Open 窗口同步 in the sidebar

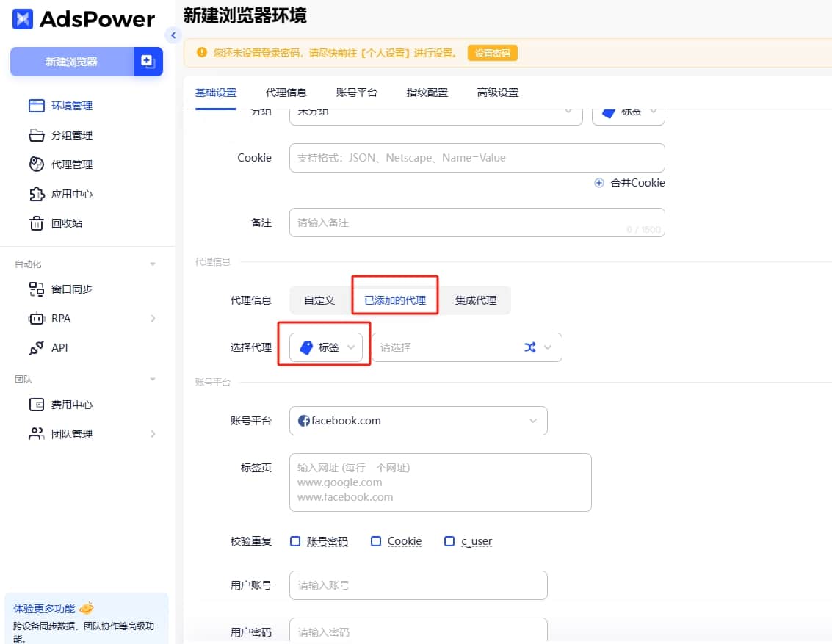tap(72, 289)
